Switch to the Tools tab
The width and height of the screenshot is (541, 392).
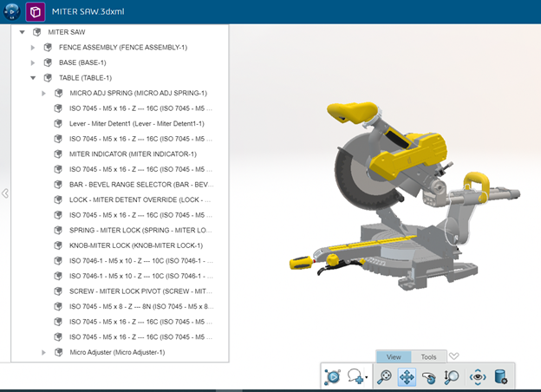point(429,356)
